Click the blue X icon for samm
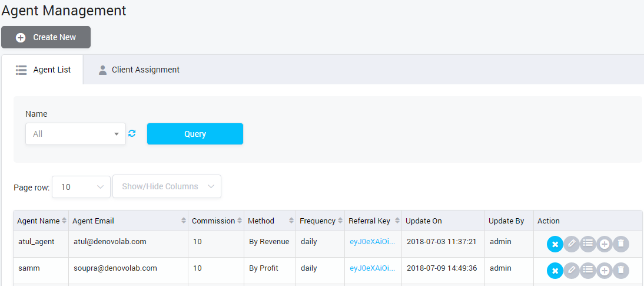The height and width of the screenshot is (286, 644). pos(555,271)
